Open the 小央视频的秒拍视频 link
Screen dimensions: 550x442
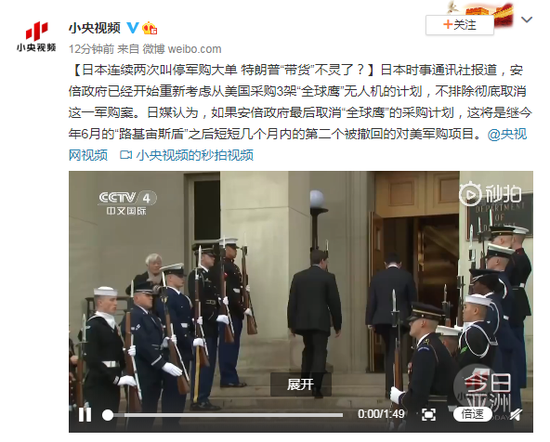[194, 155]
